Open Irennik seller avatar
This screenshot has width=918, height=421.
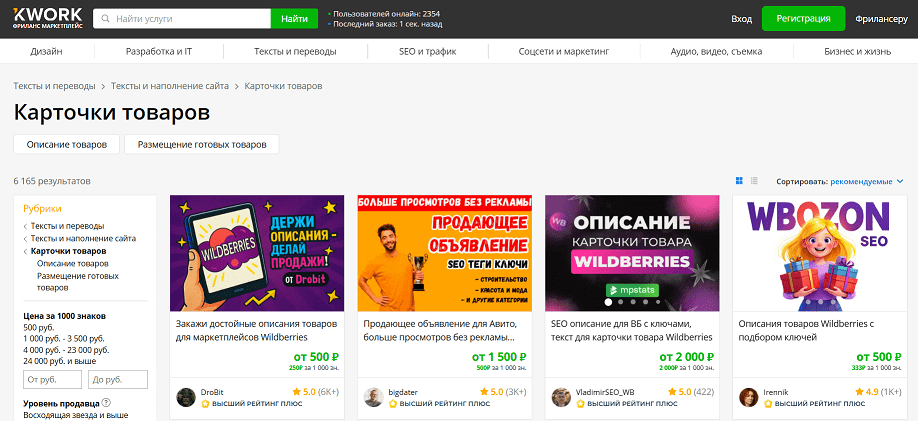click(x=749, y=397)
